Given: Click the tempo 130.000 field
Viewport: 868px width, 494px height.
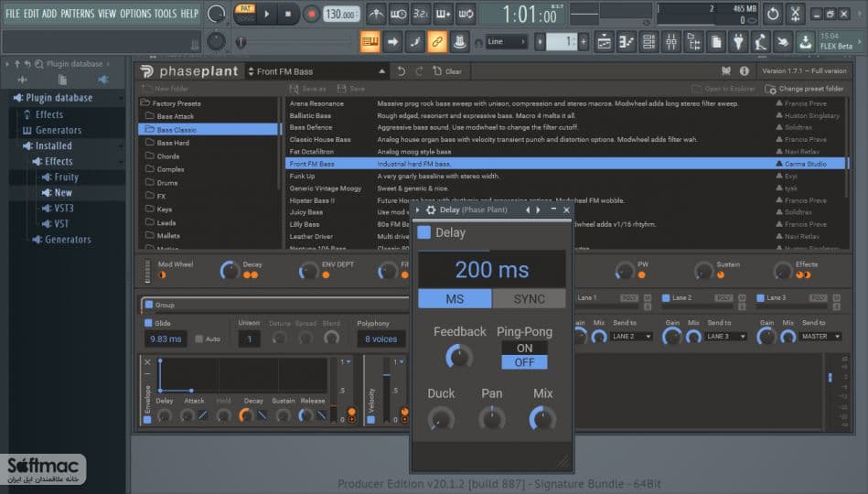Looking at the screenshot, I should pos(341,15).
